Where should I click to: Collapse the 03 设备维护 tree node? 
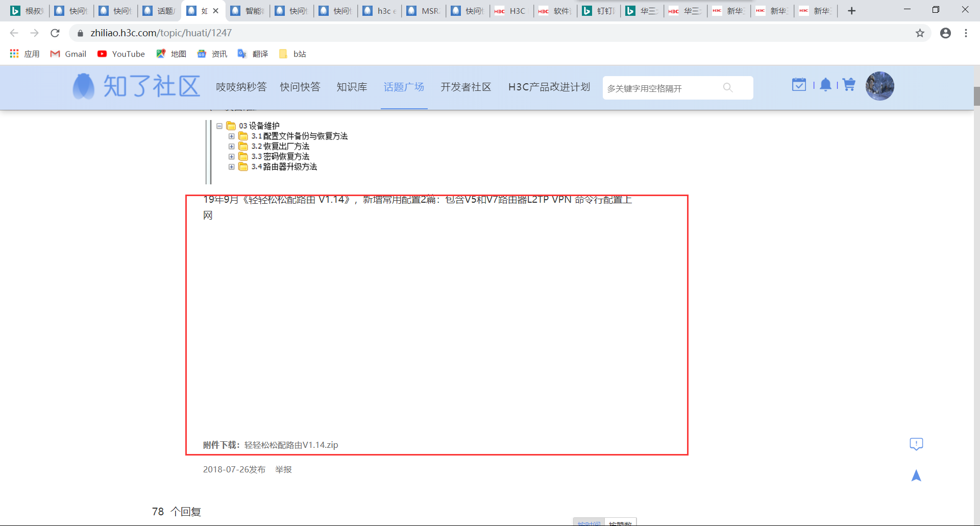point(219,126)
